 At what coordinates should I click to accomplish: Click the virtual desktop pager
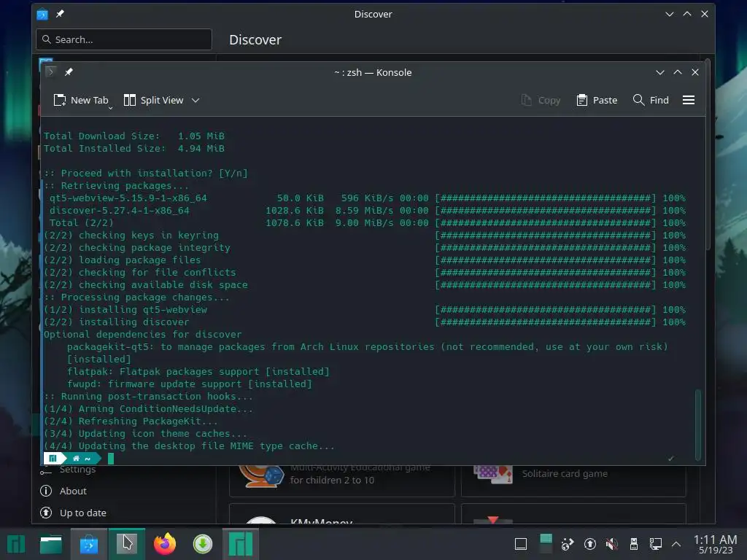coord(546,544)
